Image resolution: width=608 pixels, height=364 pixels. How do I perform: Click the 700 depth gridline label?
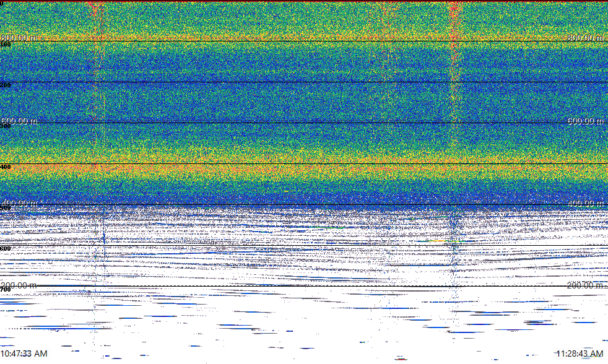click(6, 290)
